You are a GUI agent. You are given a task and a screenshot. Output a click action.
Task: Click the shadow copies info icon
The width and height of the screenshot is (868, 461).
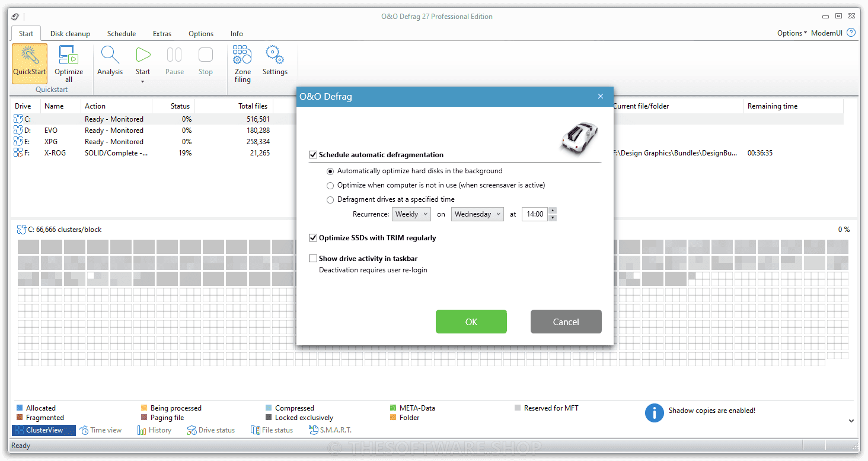click(x=654, y=413)
